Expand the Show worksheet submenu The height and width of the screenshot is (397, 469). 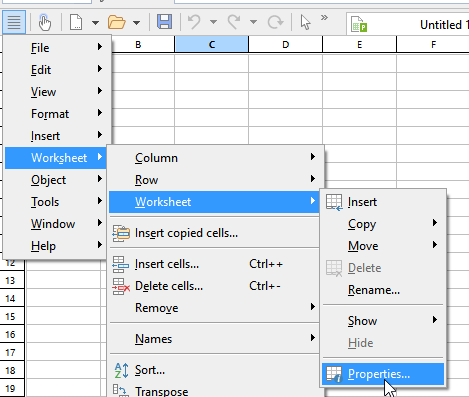[x=383, y=321]
